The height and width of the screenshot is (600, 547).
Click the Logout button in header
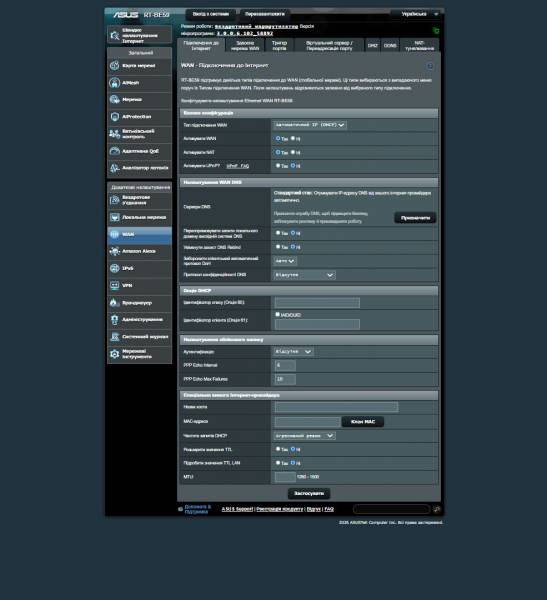click(211, 14)
